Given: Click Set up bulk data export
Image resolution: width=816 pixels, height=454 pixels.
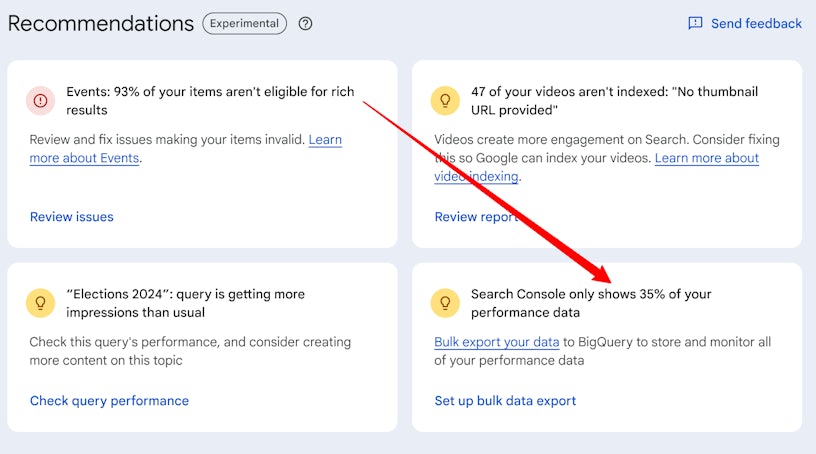Looking at the screenshot, I should [505, 401].
